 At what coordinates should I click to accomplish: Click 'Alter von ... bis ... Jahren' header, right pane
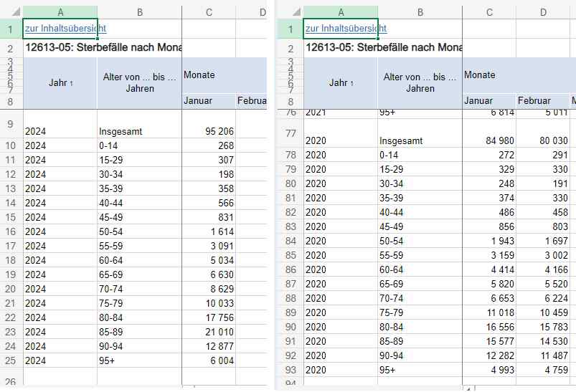420,83
